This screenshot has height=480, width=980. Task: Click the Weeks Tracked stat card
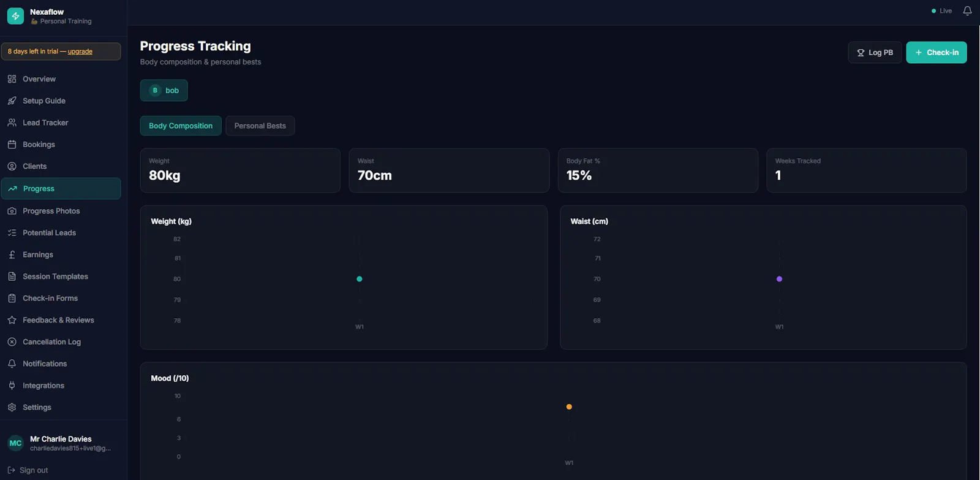[867, 170]
